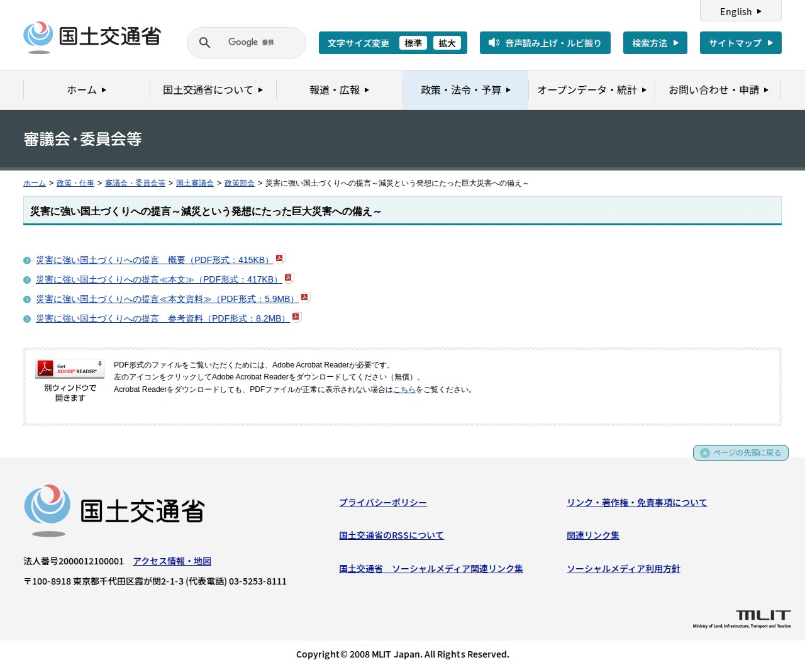The height and width of the screenshot is (672, 805).
Task: Click PDF icon beside 概要 document link
Action: coord(280,259)
